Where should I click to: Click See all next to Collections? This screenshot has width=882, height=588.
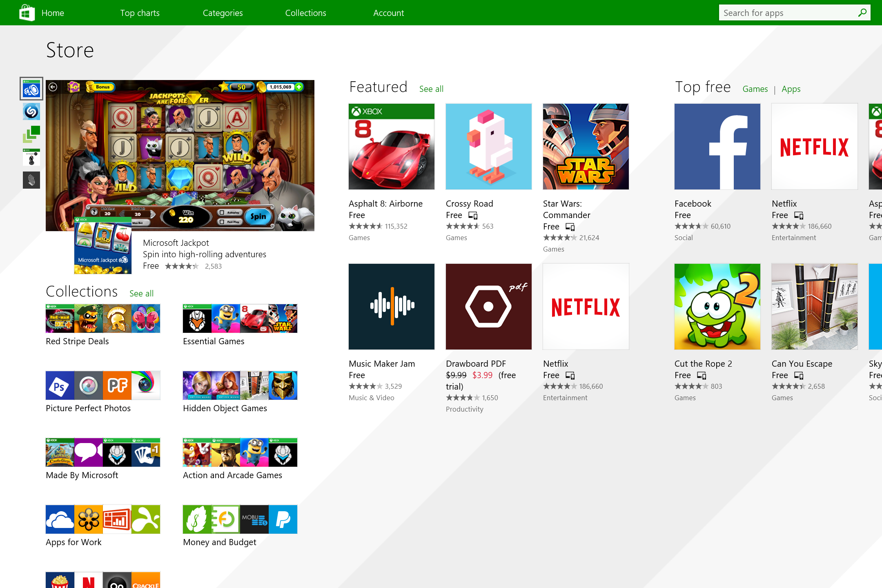click(x=141, y=293)
